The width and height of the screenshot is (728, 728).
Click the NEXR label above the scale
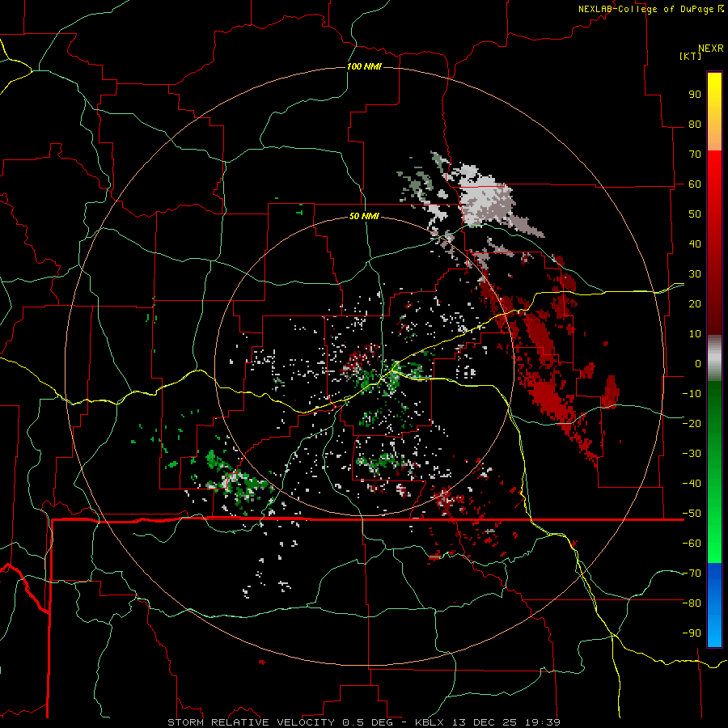point(711,49)
